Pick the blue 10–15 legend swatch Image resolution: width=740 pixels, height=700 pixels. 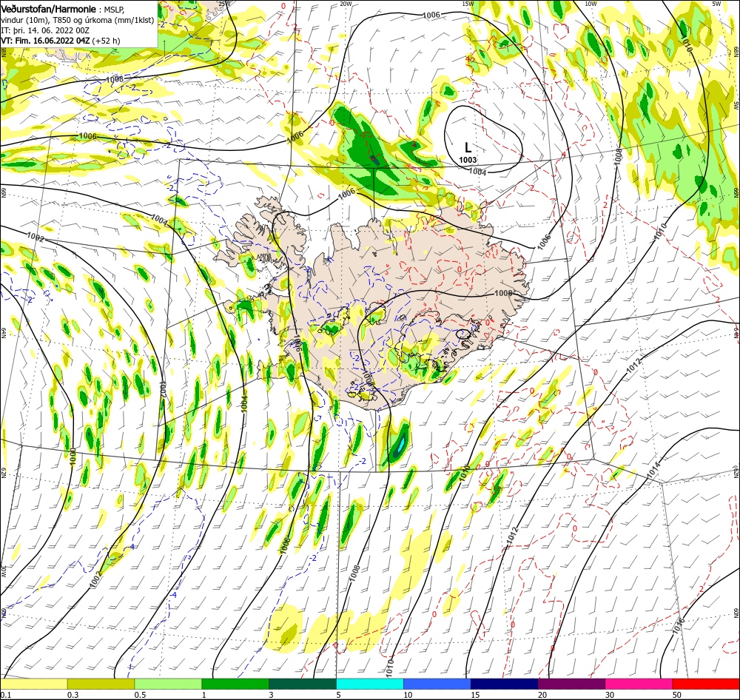tap(437, 684)
